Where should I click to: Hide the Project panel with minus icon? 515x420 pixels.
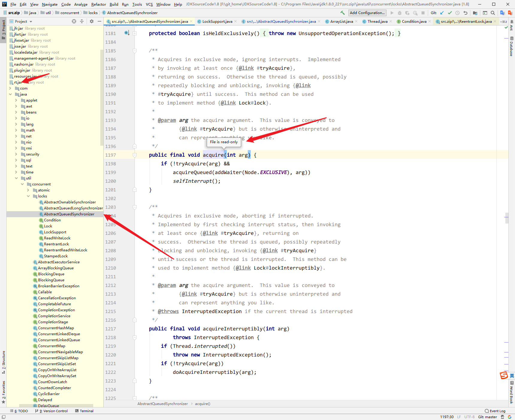click(x=99, y=21)
